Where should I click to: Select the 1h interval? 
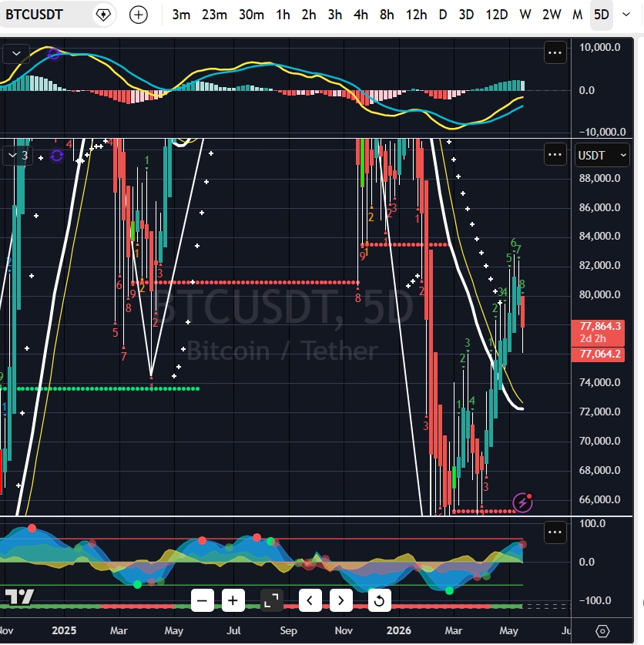tap(283, 15)
